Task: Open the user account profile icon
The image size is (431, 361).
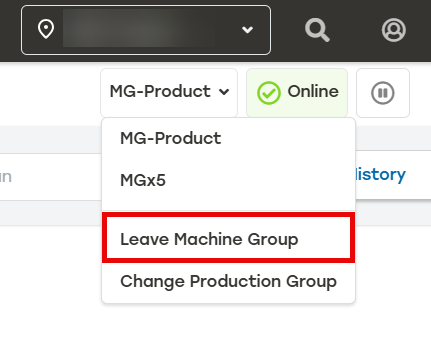Action: tap(393, 30)
